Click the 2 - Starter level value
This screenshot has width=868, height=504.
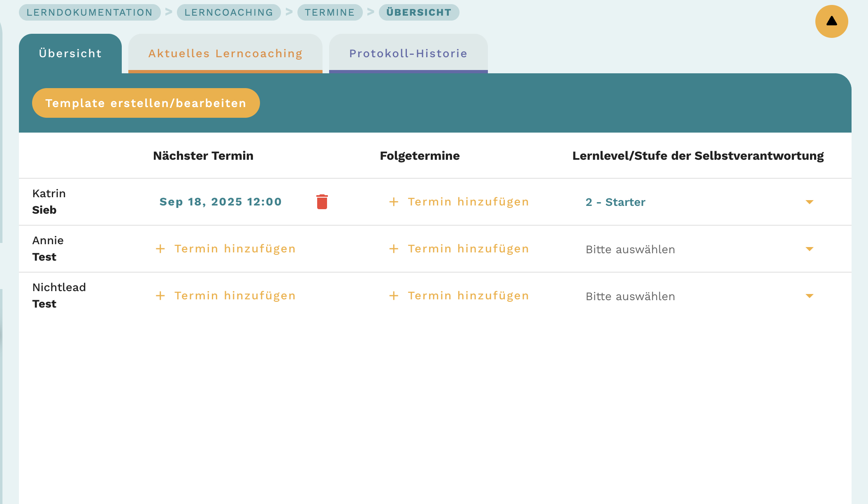tap(615, 202)
